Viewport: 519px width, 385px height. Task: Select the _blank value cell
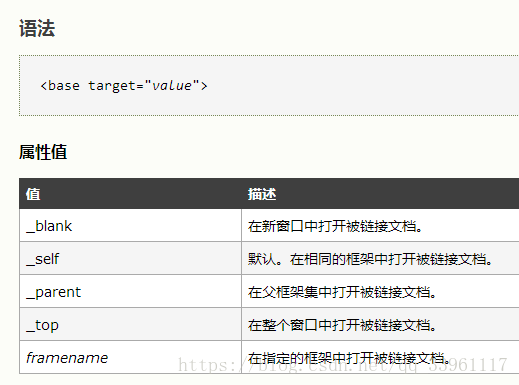coord(130,225)
